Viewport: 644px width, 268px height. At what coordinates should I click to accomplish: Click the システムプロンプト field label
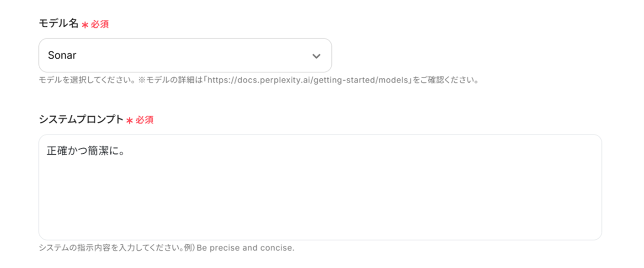click(81, 119)
